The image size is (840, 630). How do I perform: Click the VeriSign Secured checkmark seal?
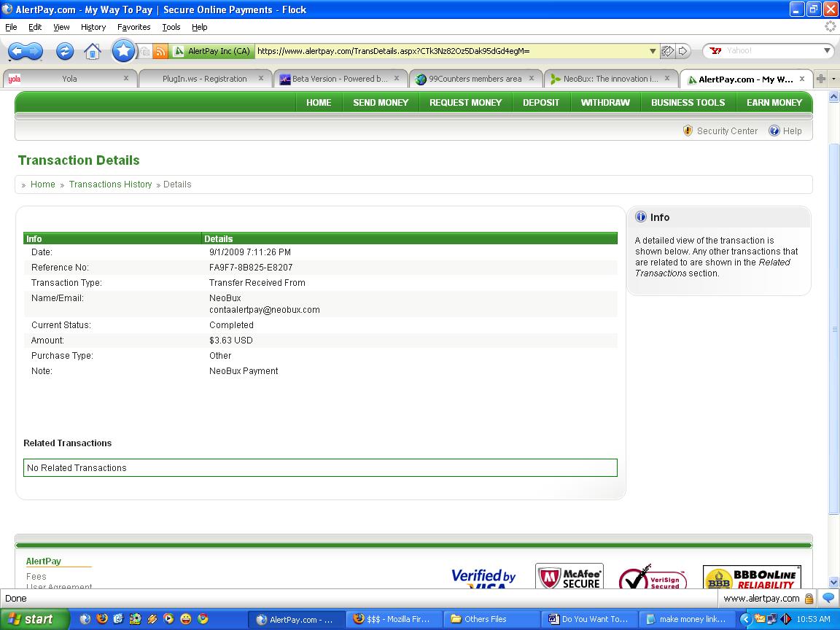pyautogui.click(x=651, y=576)
